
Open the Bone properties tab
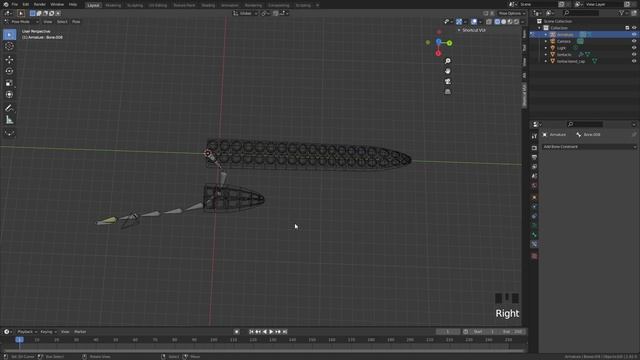coord(534,235)
